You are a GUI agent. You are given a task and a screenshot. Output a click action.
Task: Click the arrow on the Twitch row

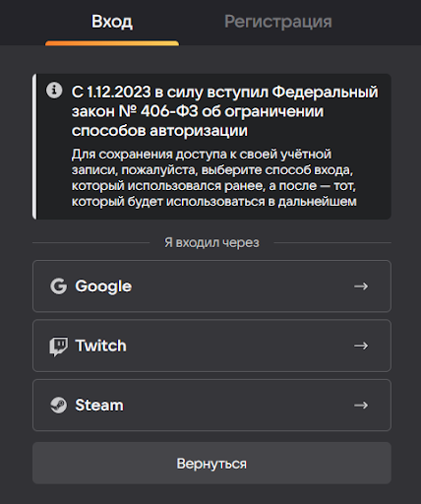click(x=361, y=346)
